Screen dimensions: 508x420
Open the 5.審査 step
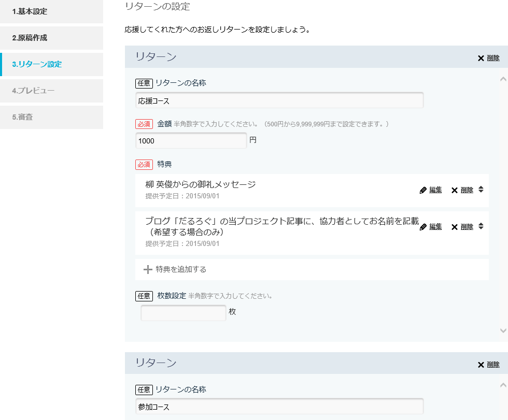tap(51, 117)
